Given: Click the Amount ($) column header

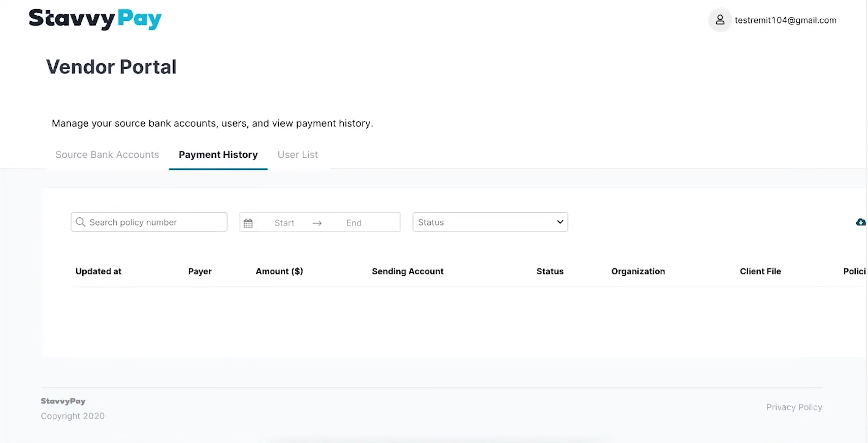Looking at the screenshot, I should 279,271.
